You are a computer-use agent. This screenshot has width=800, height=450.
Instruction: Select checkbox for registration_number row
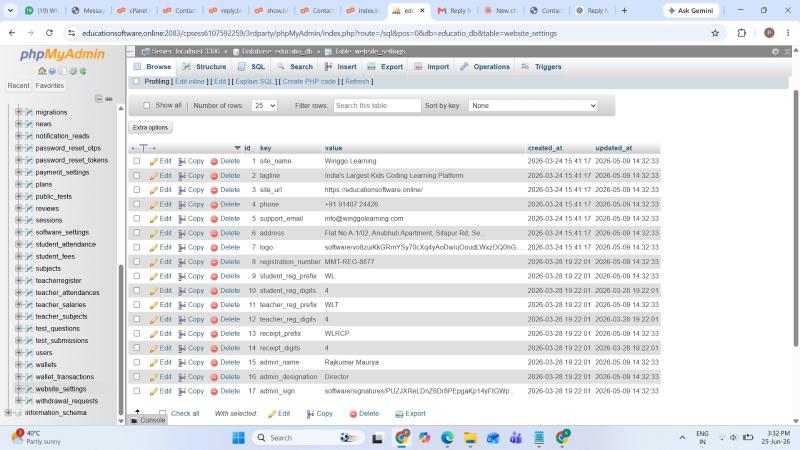click(x=137, y=262)
